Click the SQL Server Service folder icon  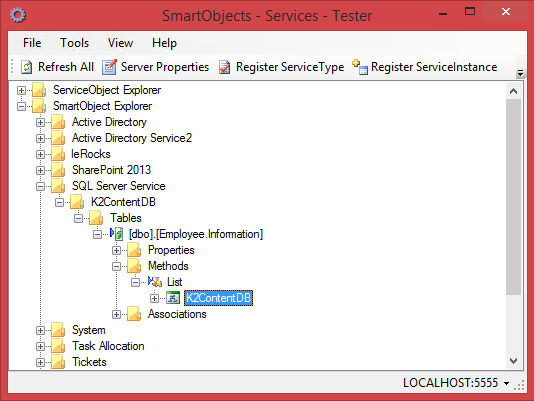click(x=58, y=186)
